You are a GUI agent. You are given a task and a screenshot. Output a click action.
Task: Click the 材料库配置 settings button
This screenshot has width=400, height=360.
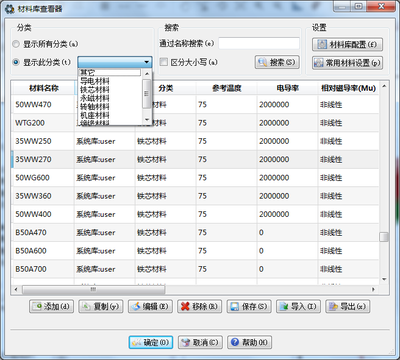[x=347, y=44]
